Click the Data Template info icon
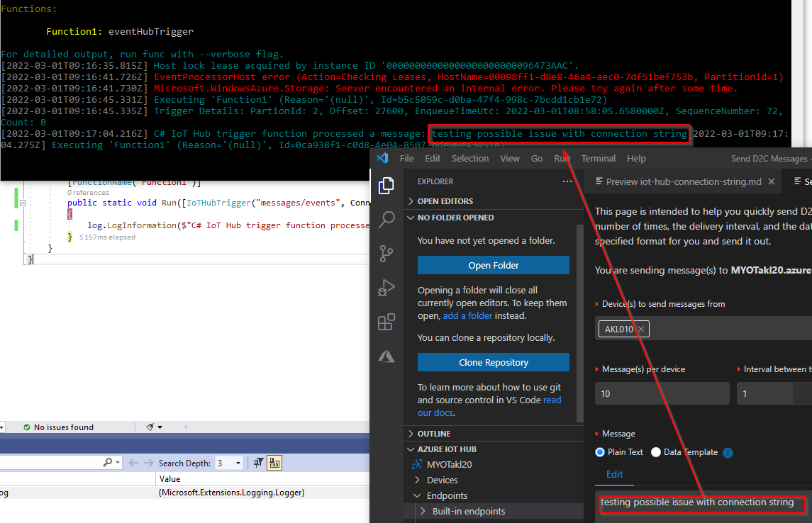 pyautogui.click(x=728, y=453)
